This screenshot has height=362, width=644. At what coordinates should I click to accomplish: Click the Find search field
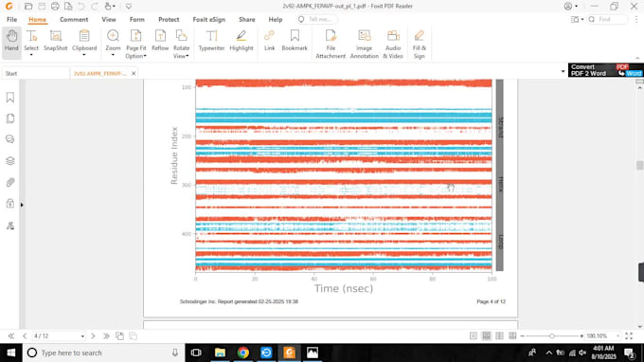point(608,19)
